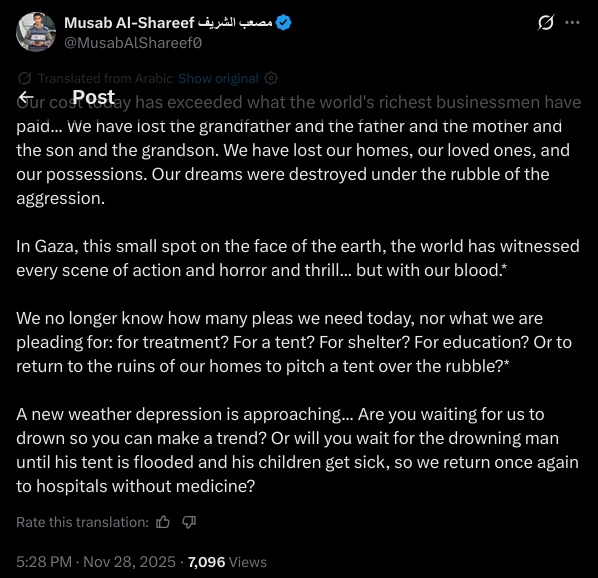Viewport: 598px width, 578px height.
Task: Rate translation with thumbs up
Action: pos(163,522)
